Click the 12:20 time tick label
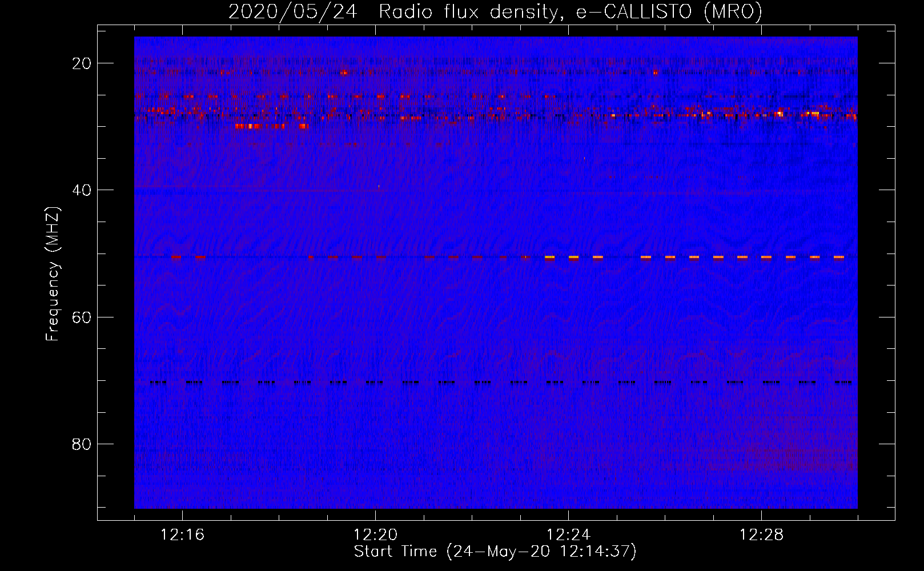 [376, 535]
